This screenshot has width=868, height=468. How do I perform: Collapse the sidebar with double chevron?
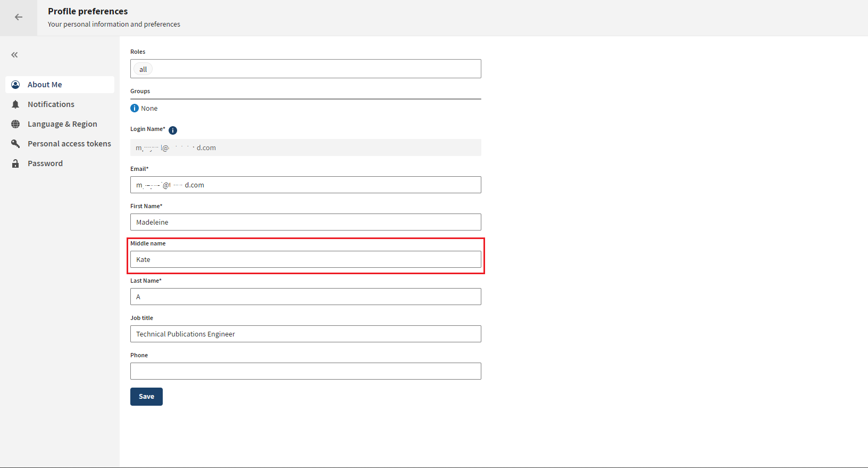click(x=14, y=55)
